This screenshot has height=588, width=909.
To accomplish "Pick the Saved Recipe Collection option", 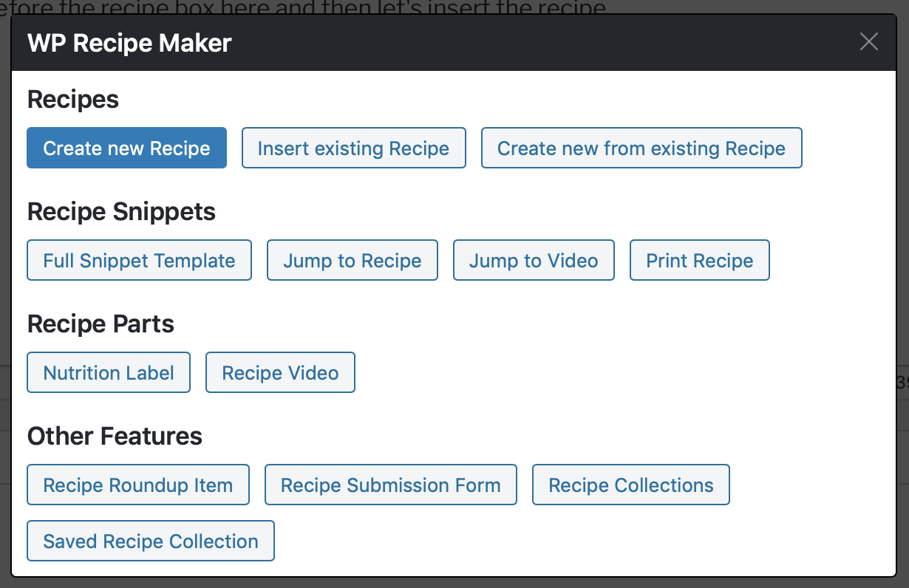I will click(151, 541).
